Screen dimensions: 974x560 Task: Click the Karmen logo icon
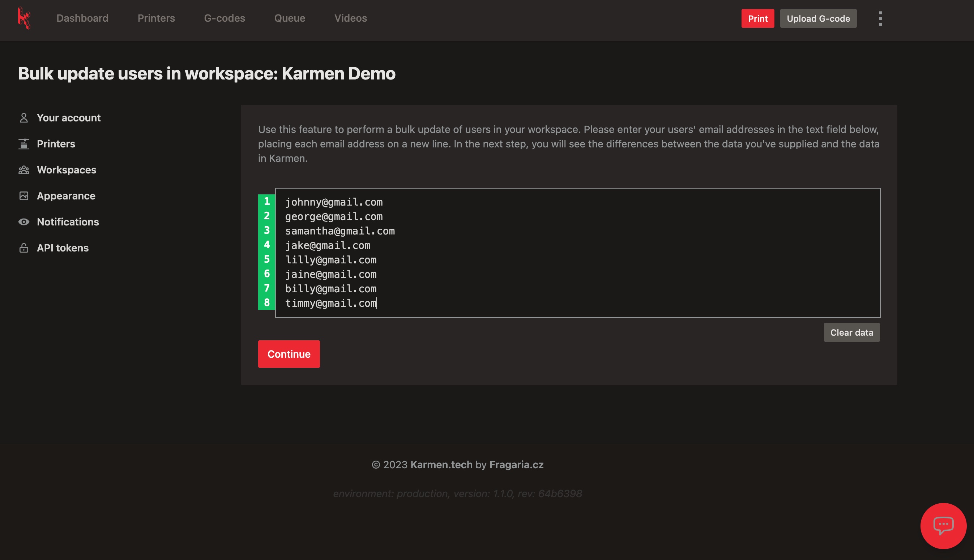(x=24, y=18)
